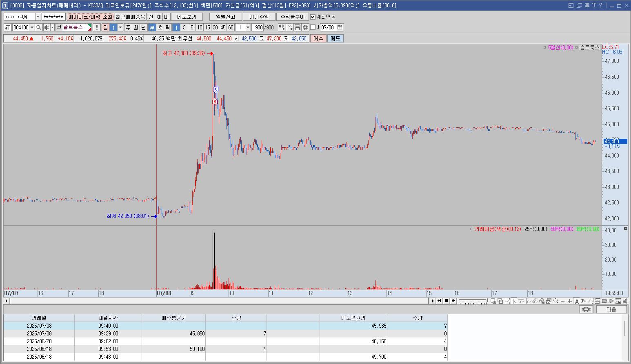Click the 메모보기 button
Screen dimensions: 631x364
(187, 17)
